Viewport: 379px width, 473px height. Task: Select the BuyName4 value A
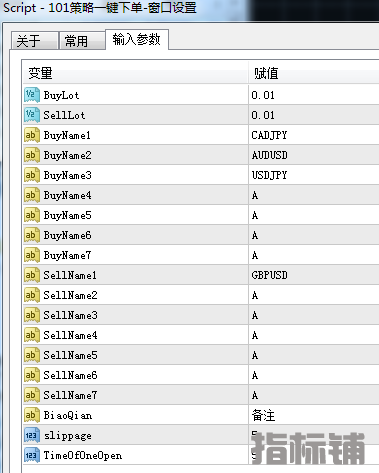[x=255, y=195]
